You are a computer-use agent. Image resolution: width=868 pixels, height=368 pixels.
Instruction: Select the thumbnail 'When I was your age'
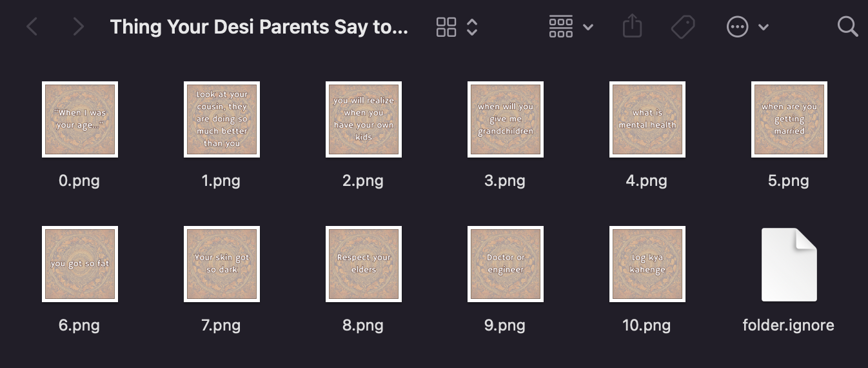[80, 119]
